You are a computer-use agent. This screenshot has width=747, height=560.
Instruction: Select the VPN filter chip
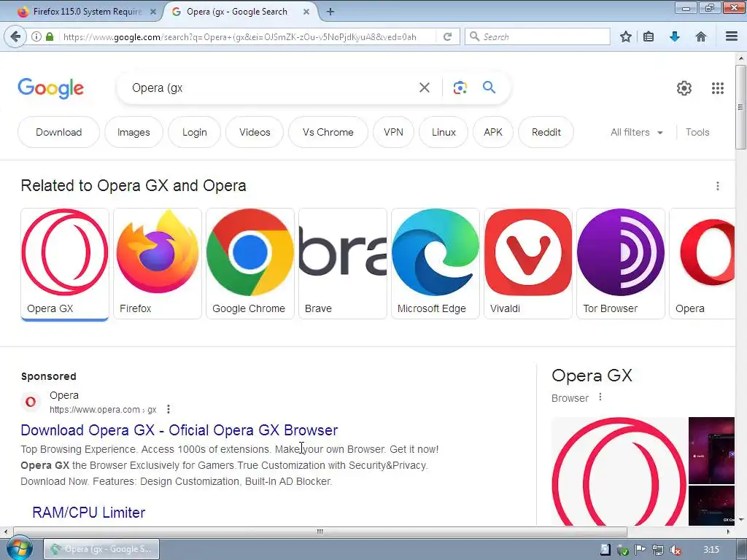click(393, 132)
